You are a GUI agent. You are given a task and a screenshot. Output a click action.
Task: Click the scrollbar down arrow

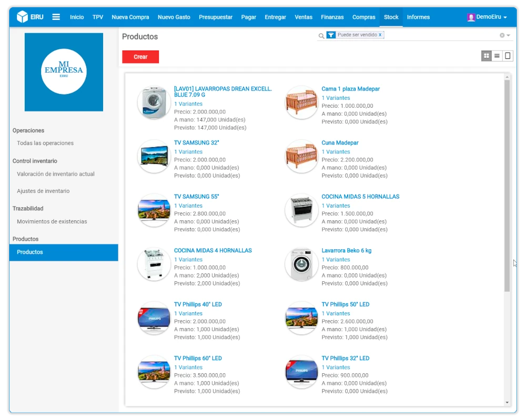(507, 402)
